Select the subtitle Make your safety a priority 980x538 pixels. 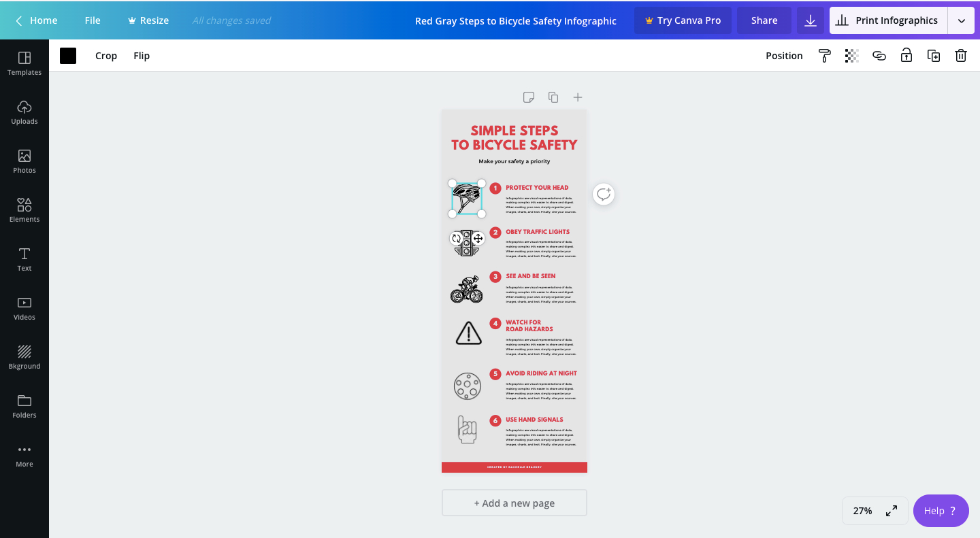[x=514, y=162]
